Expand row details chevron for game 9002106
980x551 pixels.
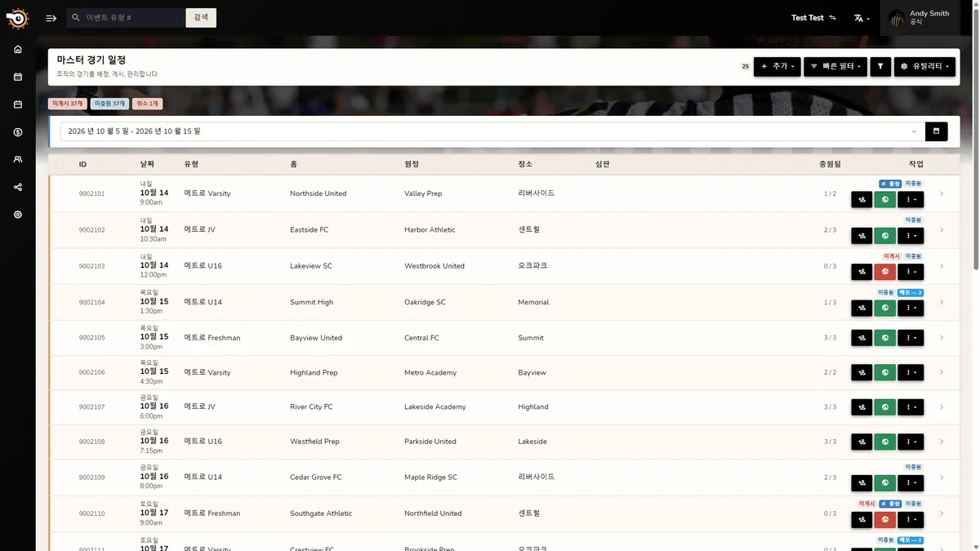pos(942,372)
